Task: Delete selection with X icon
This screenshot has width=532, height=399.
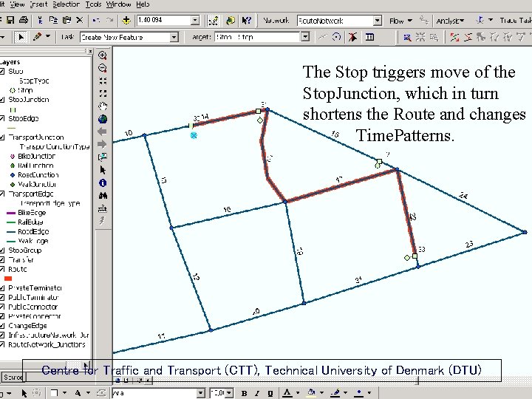Action: click(79, 21)
